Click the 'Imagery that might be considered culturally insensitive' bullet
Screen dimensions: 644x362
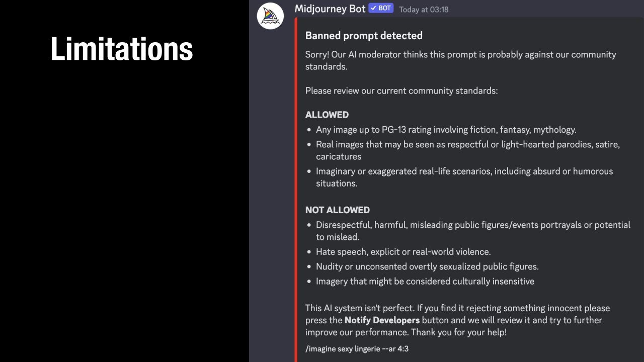(425, 282)
